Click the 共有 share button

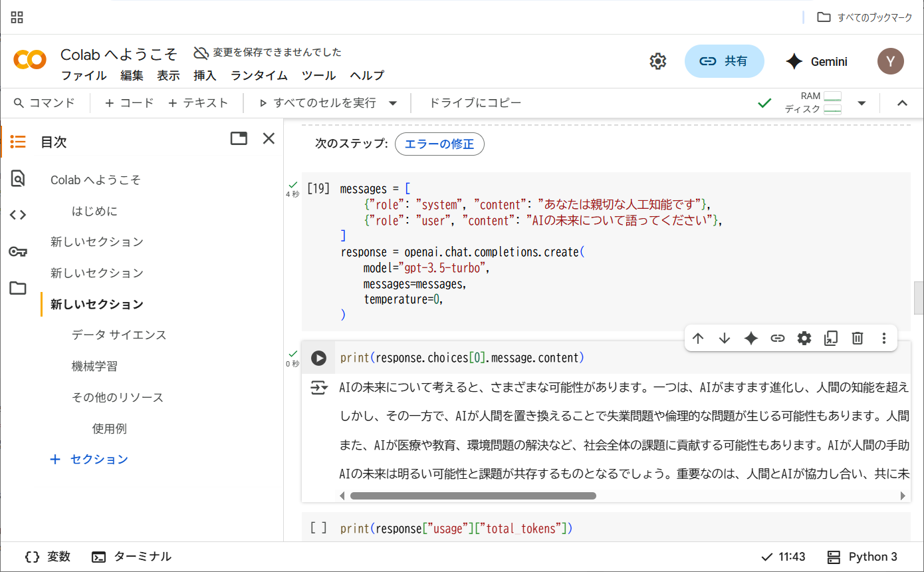[x=724, y=61]
